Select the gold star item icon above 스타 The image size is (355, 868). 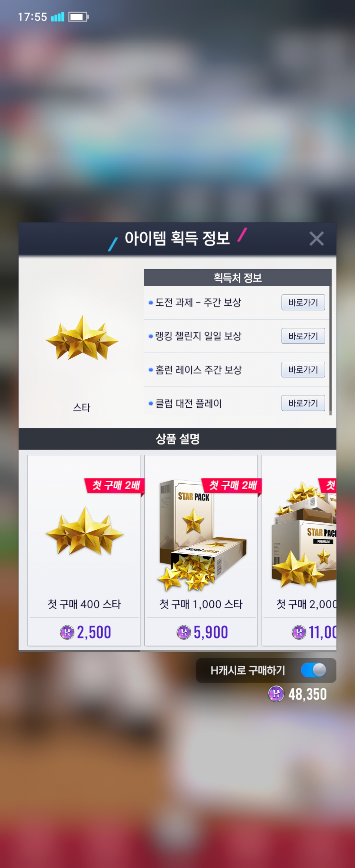coord(82,338)
